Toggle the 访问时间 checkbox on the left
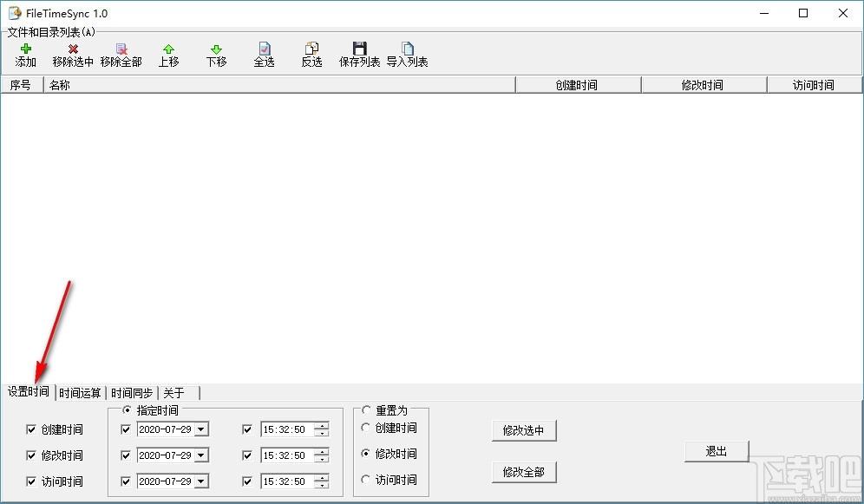This screenshot has height=504, width=864. 31,481
